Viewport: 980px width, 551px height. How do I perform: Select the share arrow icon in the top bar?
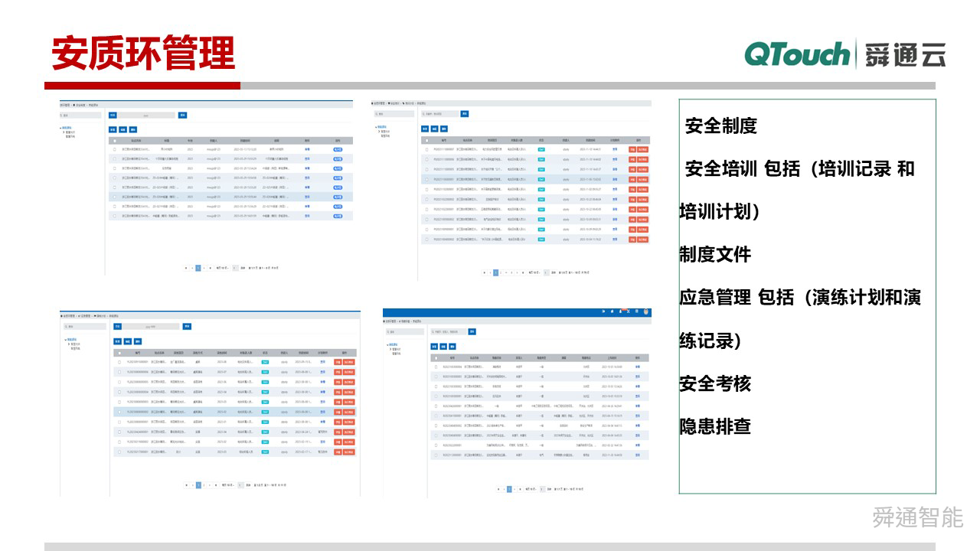tap(604, 311)
